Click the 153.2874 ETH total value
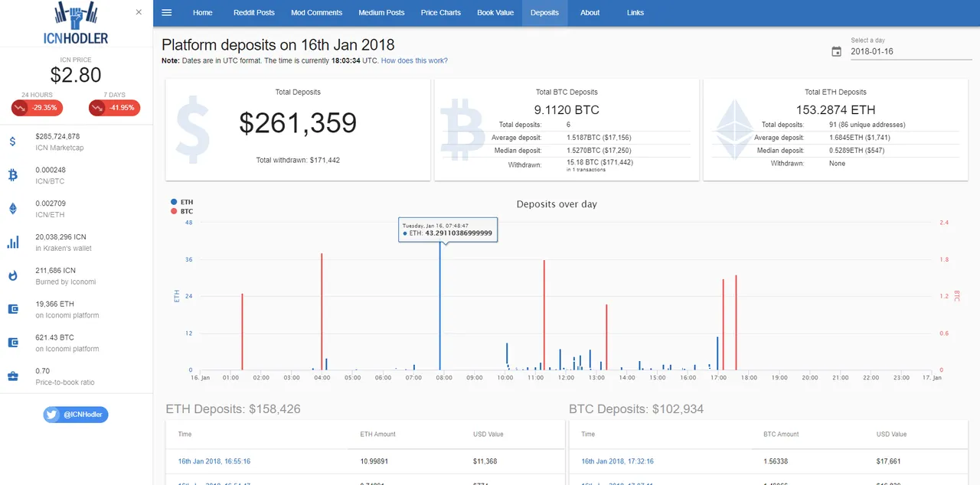This screenshot has height=485, width=980. point(835,110)
